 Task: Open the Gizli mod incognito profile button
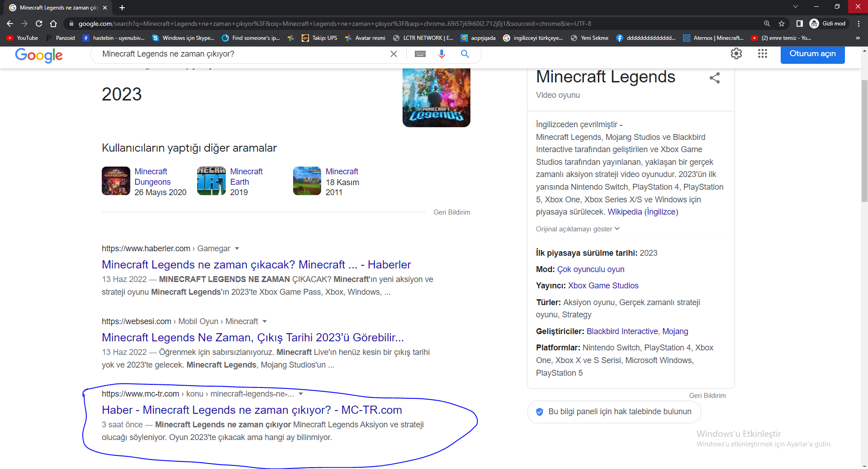(x=828, y=24)
